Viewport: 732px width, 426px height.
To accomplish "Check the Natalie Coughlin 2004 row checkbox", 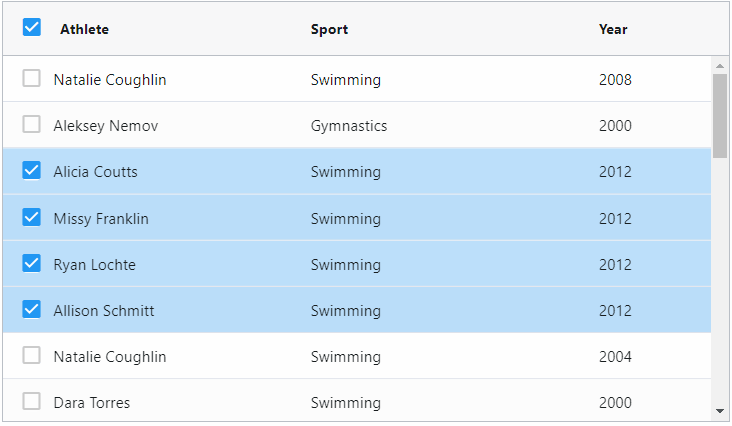I will [x=31, y=356].
